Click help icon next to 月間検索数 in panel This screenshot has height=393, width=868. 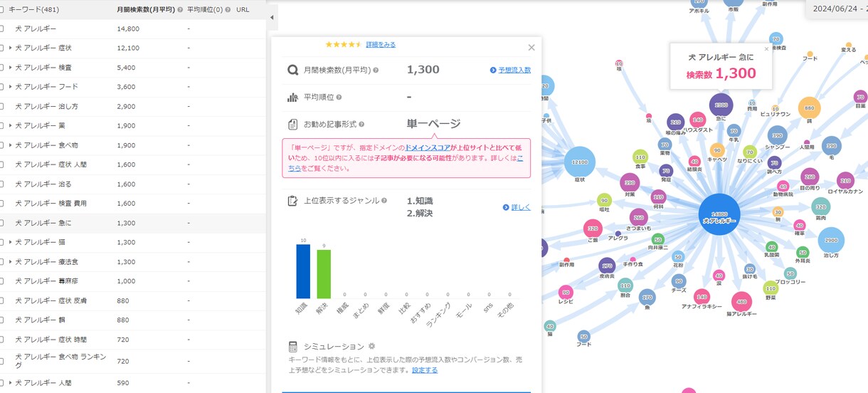coord(376,70)
